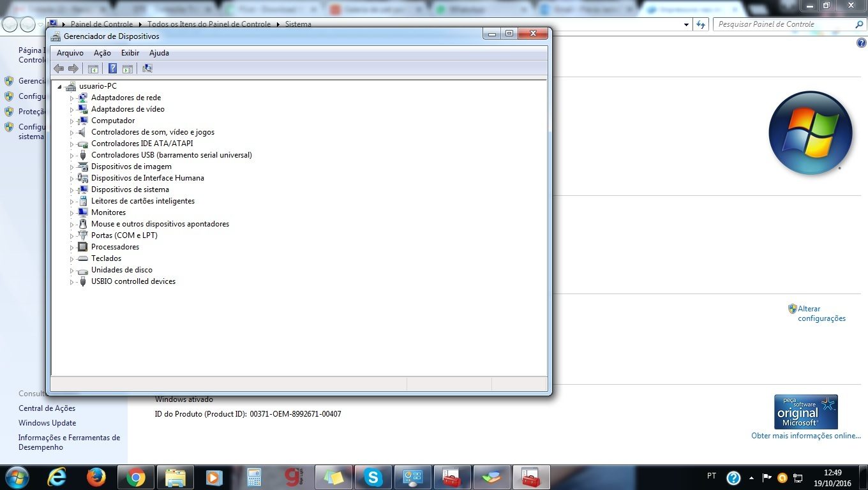Image resolution: width=868 pixels, height=490 pixels.
Task: Click the Windows Start orb
Action: tap(16, 477)
